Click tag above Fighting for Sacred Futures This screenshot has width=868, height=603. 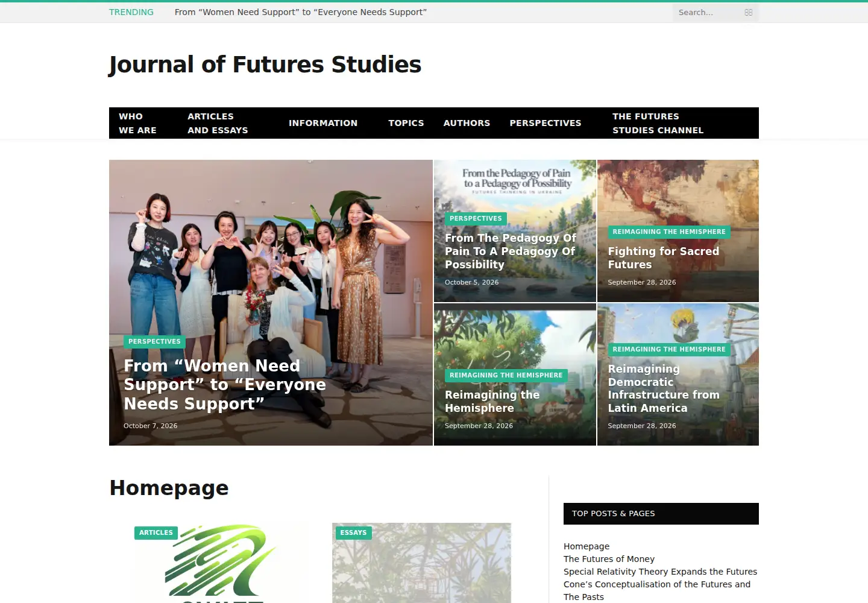(x=669, y=232)
